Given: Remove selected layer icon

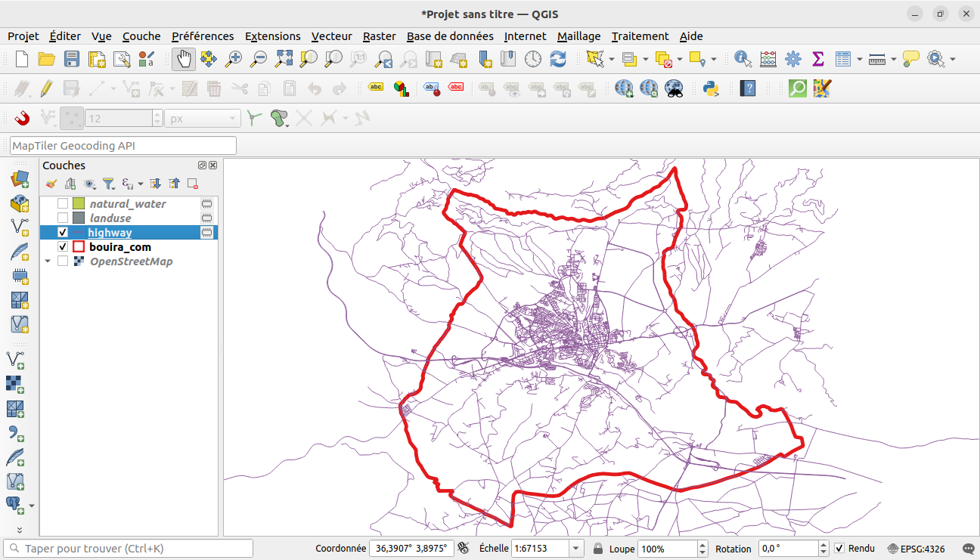Looking at the screenshot, I should tap(193, 184).
